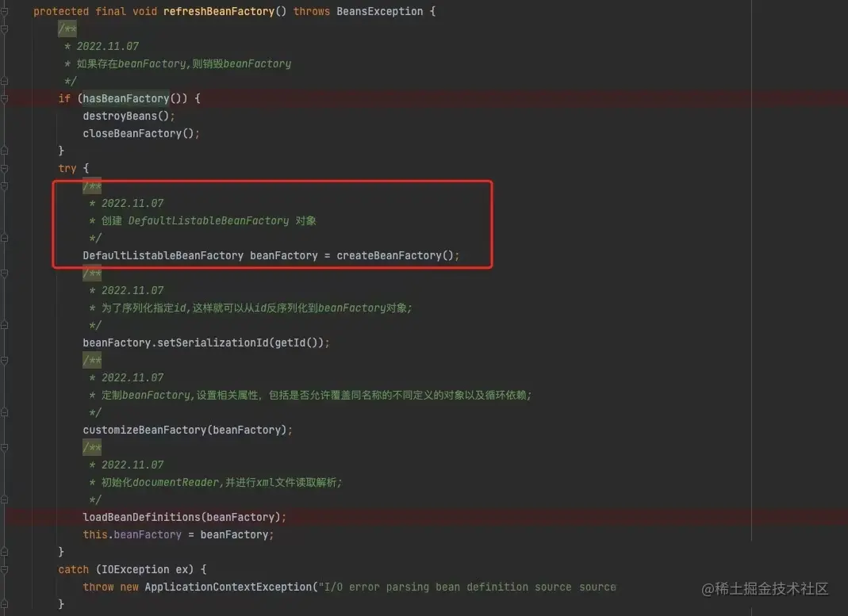Fold the comment starting above 如果存在beanFactory

4,28
